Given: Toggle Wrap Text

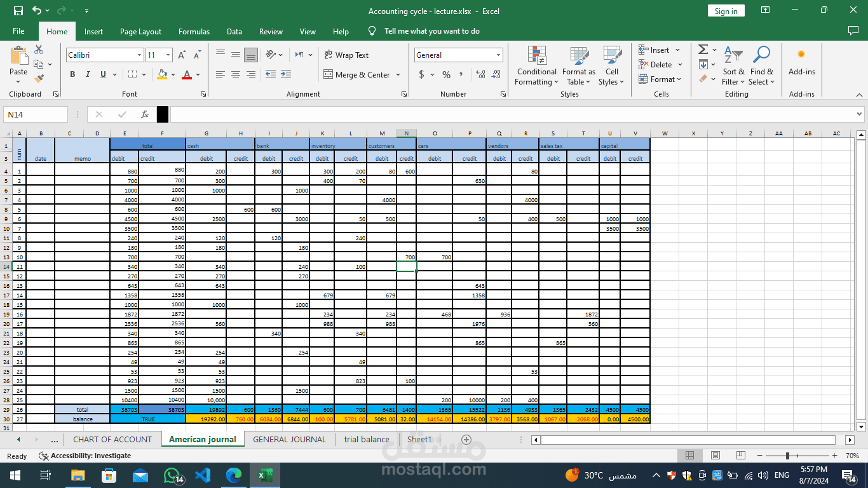Looking at the screenshot, I should point(346,55).
